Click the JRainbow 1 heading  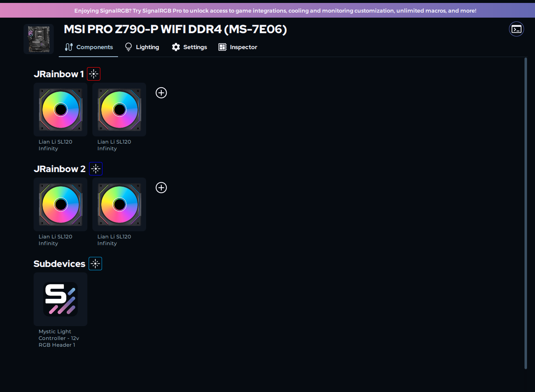[59, 74]
